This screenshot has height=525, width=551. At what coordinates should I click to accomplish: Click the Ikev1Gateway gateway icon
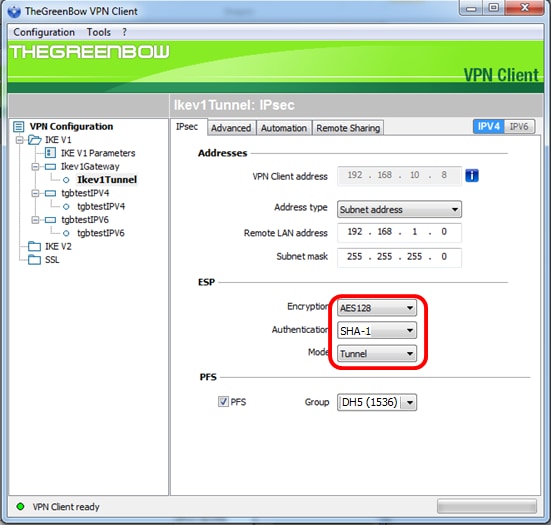coord(50,166)
